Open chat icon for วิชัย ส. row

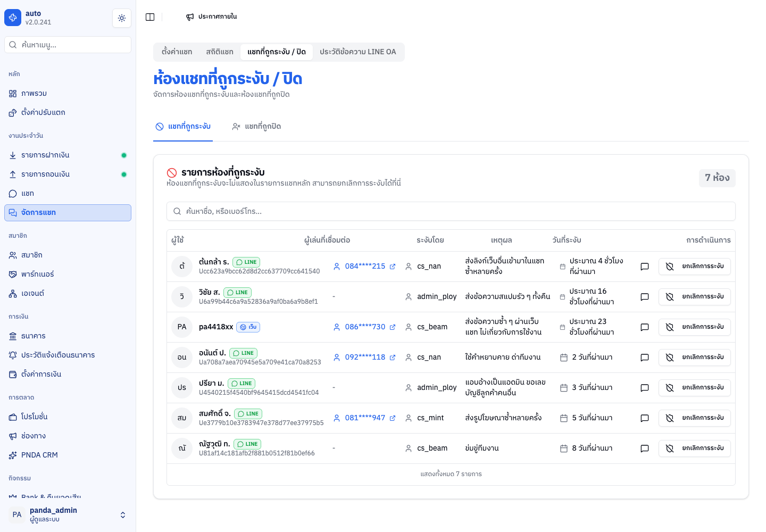click(x=645, y=297)
